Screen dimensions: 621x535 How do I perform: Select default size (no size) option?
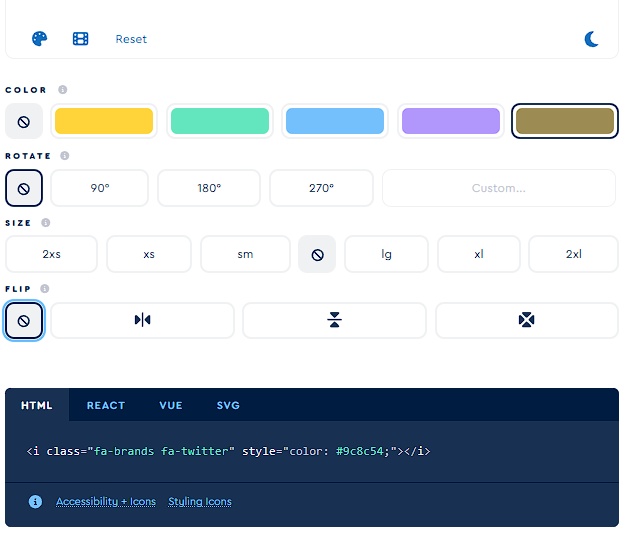pyautogui.click(x=317, y=254)
